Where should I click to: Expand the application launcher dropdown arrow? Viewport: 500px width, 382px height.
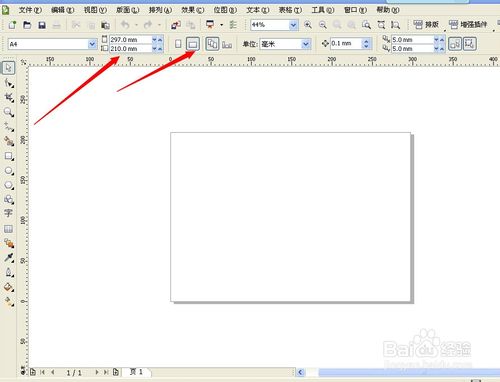point(221,25)
